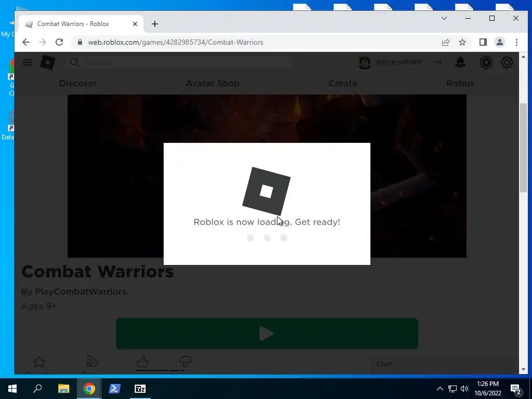The image size is (532, 399).
Task: Click the scrollbar down arrow
Action: pyautogui.click(x=523, y=369)
